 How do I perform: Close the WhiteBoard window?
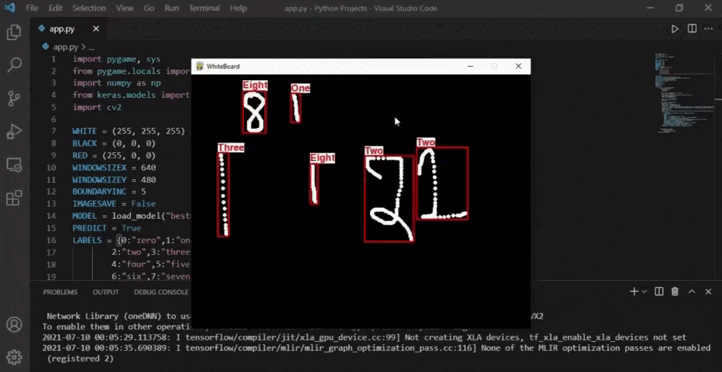[x=518, y=66]
